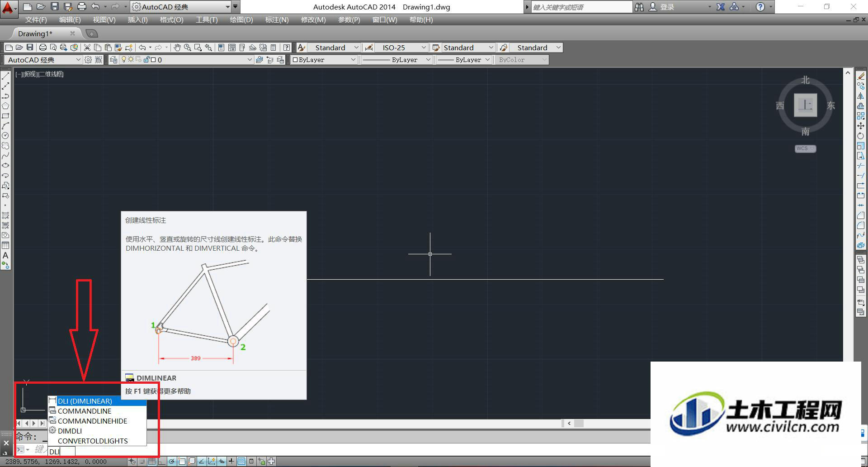Select the Fillet tool

pyautogui.click(x=861, y=225)
